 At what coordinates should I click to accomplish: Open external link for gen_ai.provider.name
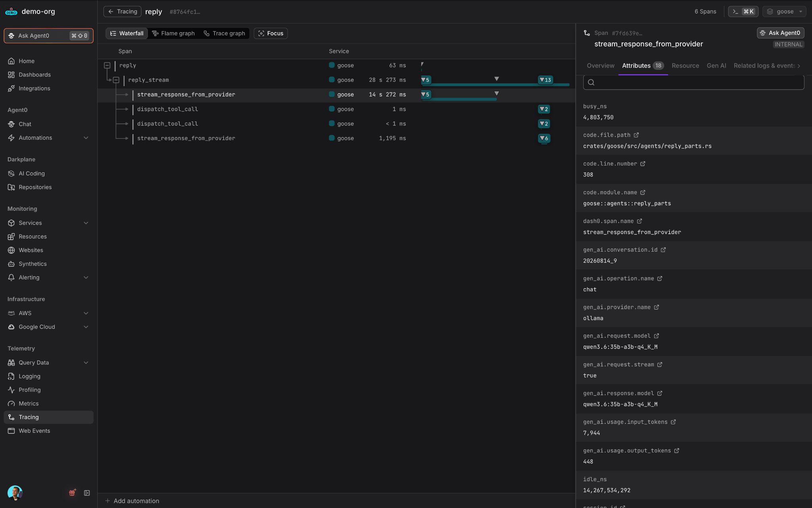(x=657, y=307)
